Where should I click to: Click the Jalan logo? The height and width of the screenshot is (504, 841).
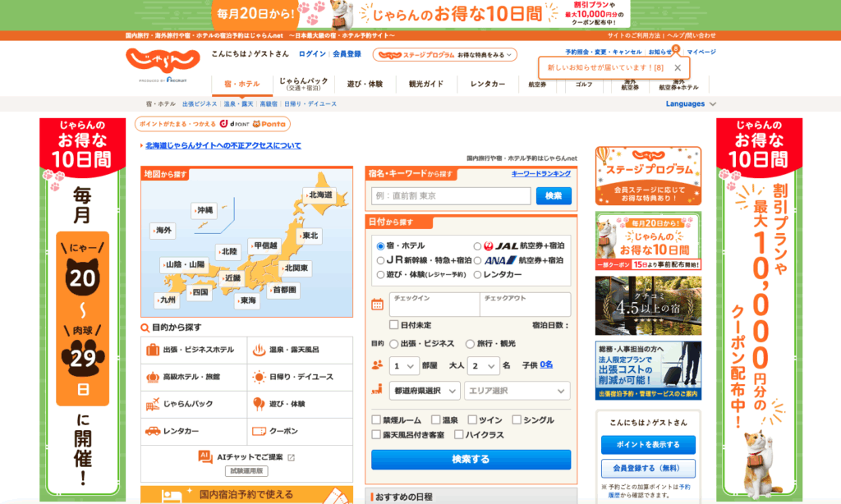point(163,60)
